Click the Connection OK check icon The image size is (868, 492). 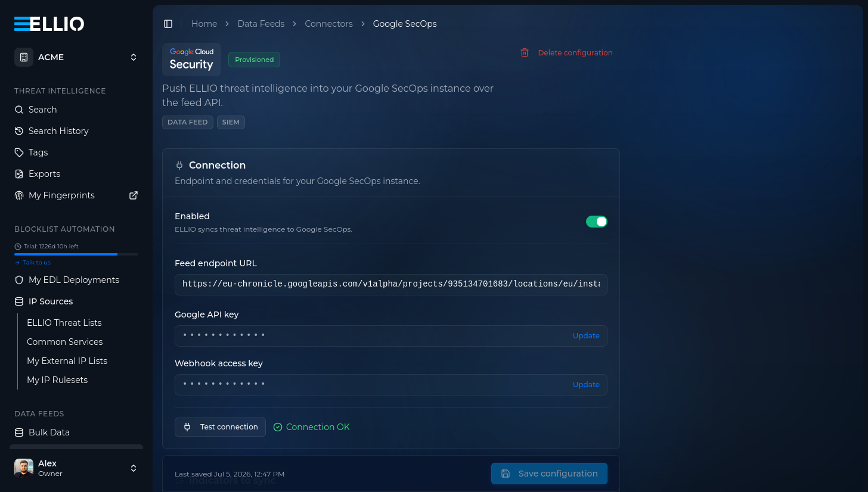click(278, 427)
